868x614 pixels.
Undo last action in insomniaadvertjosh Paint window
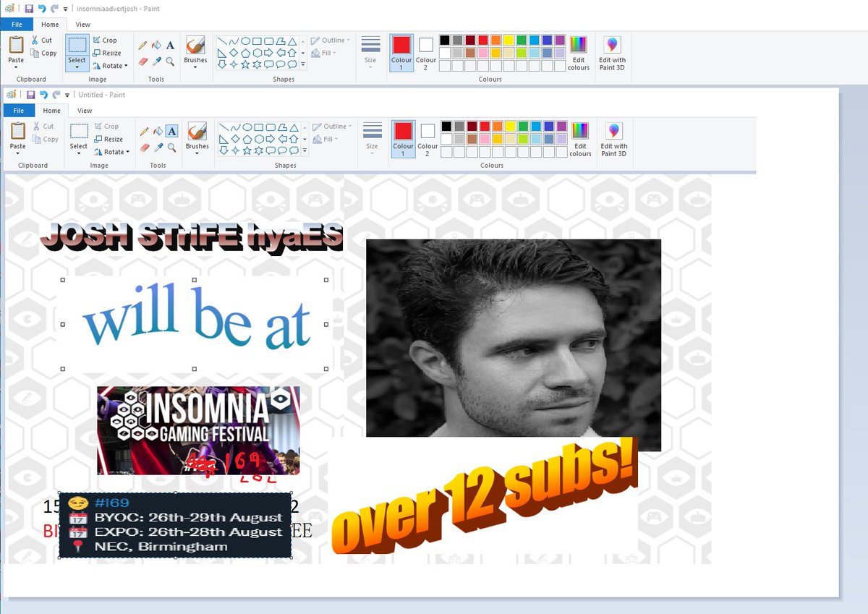[42, 9]
